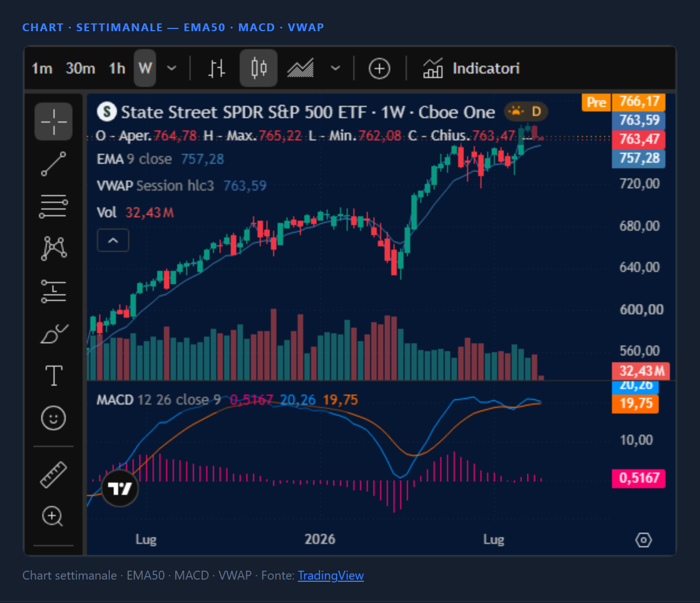Switch to the 1h interval
This screenshot has height=603, width=700.
click(x=117, y=69)
